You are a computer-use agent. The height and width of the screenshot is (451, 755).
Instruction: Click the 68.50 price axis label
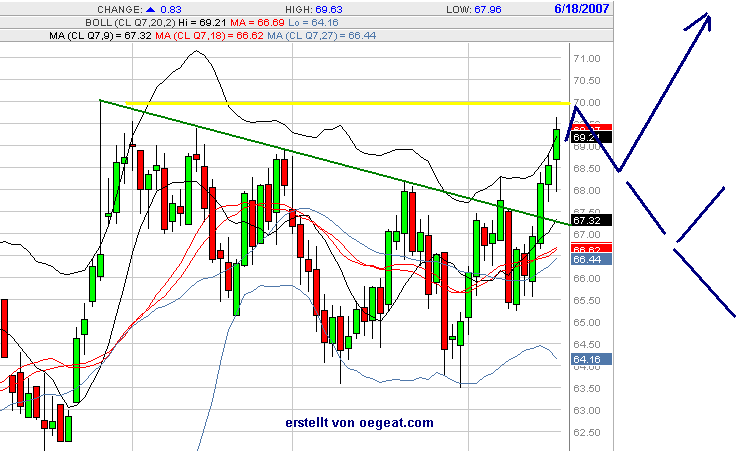[587, 169]
